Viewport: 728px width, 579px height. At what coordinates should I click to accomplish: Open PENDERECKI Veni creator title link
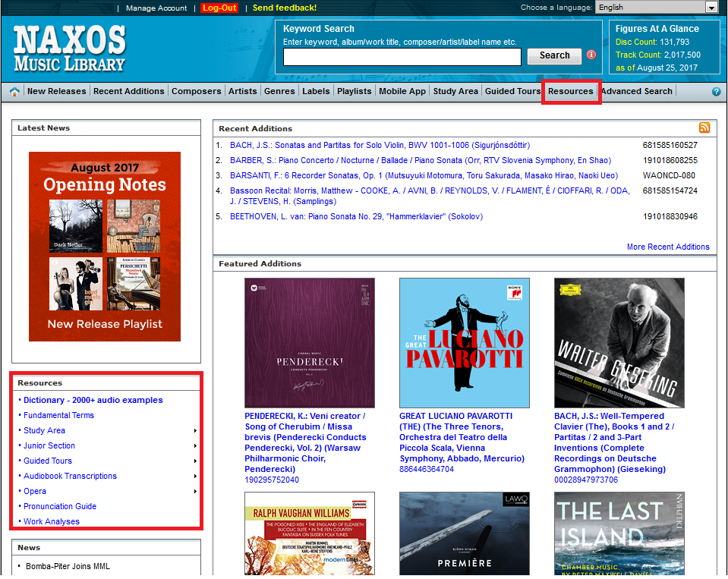(305, 442)
